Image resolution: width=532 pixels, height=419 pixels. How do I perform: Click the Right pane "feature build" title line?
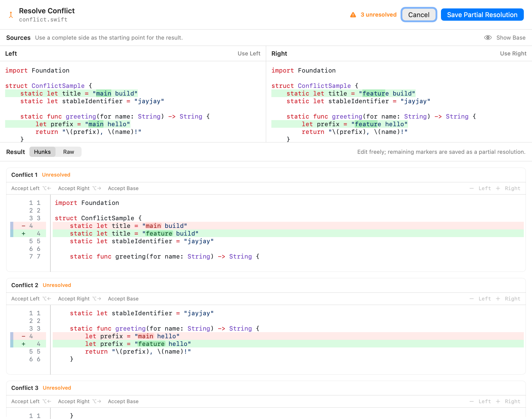tap(343, 94)
